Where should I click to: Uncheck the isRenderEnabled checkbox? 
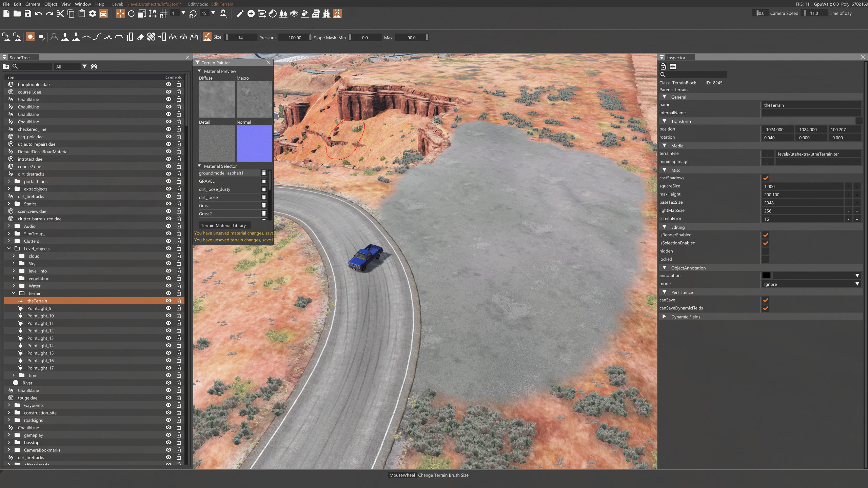[x=766, y=235]
